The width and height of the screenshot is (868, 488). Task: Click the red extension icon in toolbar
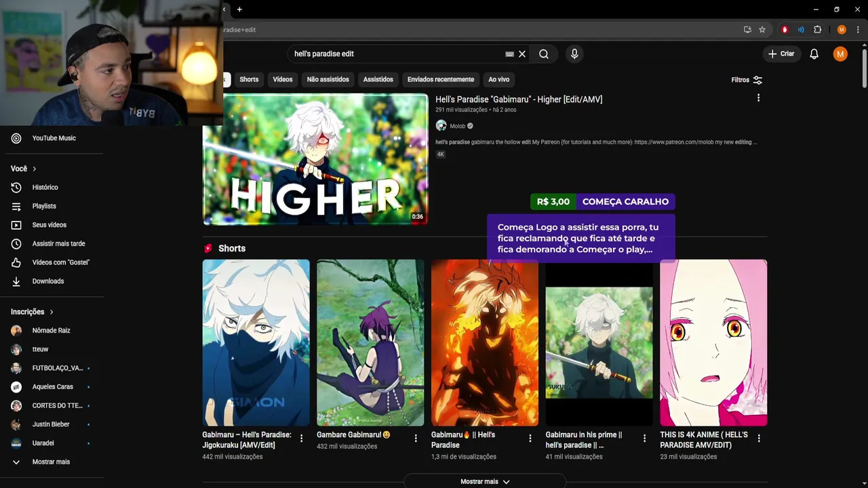coord(785,30)
